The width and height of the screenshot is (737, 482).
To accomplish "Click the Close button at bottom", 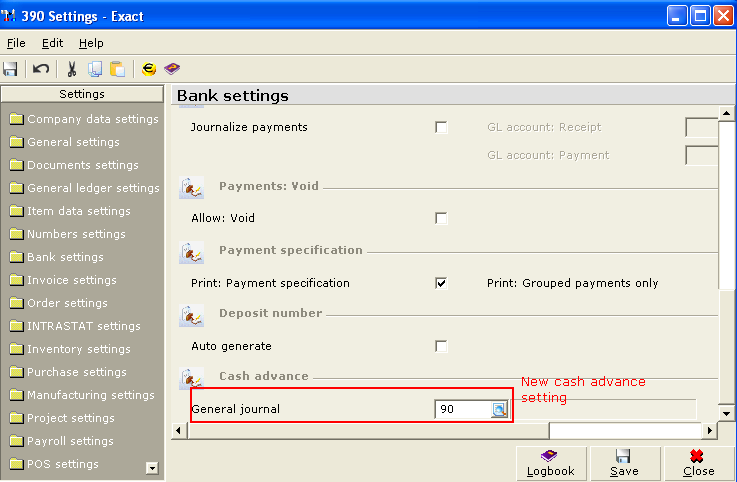I will coord(699,464).
